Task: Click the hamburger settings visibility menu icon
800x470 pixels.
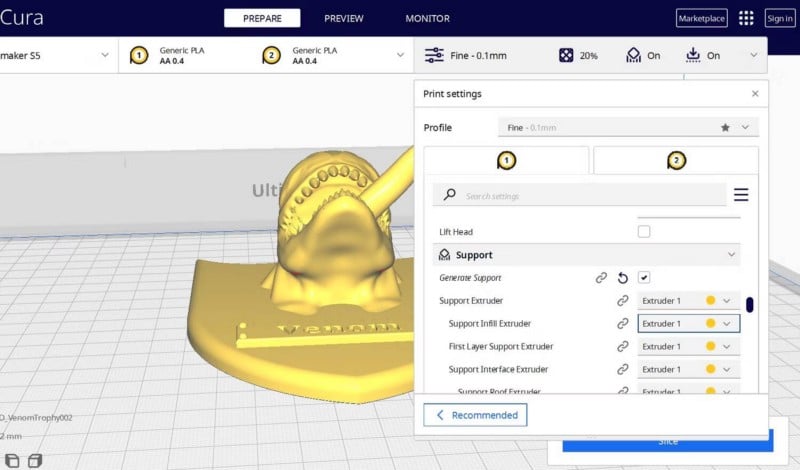Action: pos(741,195)
